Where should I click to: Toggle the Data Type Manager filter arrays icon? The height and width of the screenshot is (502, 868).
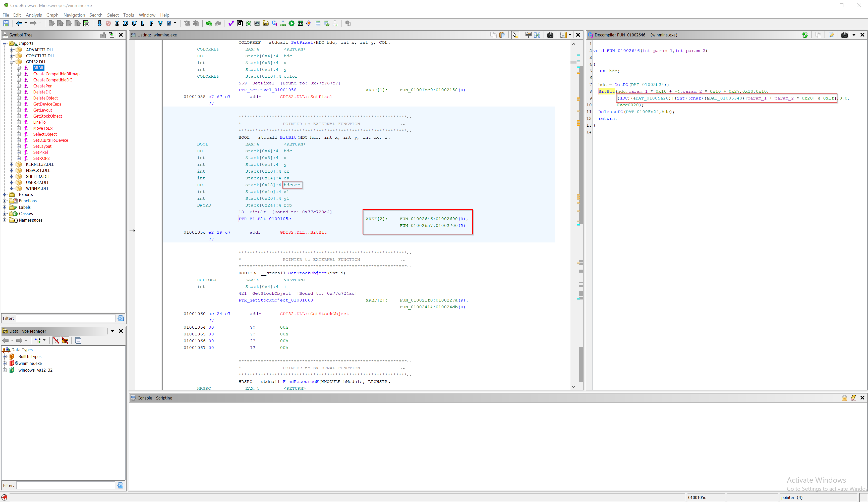pos(56,341)
